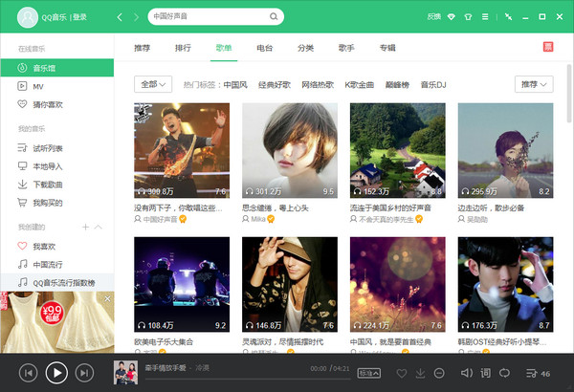Open the 推荐 sort dropdown
This screenshot has height=392, width=574.
(533, 84)
